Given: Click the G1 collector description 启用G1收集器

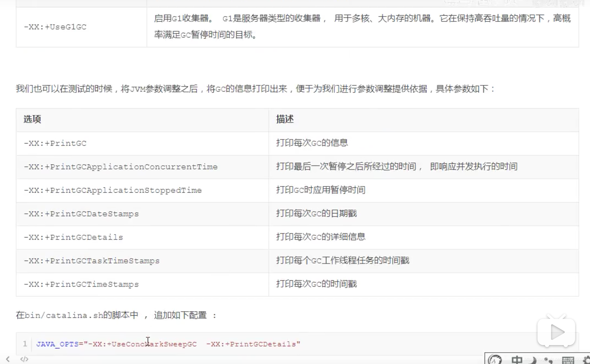Looking at the screenshot, I should tap(362, 26).
